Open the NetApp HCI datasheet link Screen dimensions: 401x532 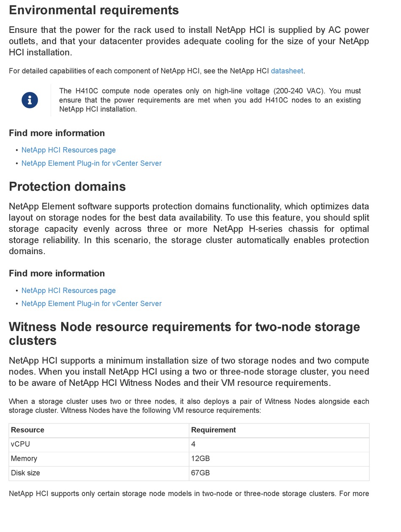[x=287, y=71]
